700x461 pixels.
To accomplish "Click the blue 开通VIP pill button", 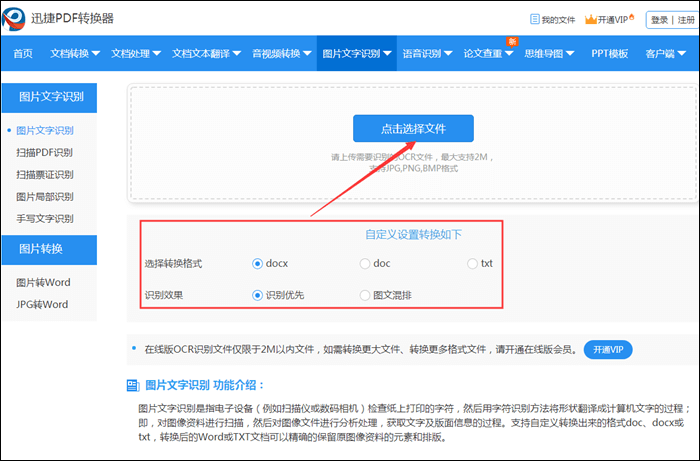I will coord(608,349).
